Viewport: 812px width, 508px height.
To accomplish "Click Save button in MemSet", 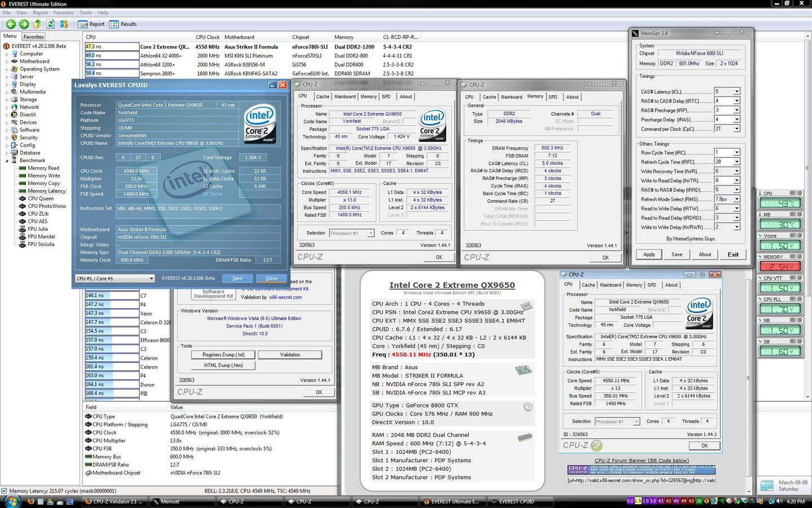I will tap(677, 255).
